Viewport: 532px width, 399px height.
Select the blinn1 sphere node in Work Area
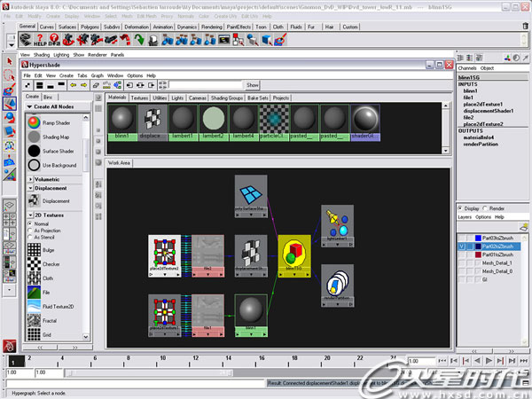[x=251, y=316]
